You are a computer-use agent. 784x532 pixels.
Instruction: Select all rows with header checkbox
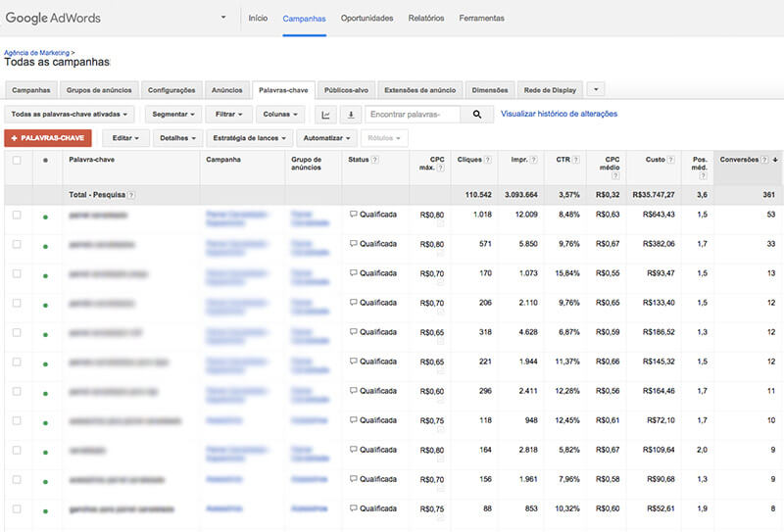coord(17,160)
